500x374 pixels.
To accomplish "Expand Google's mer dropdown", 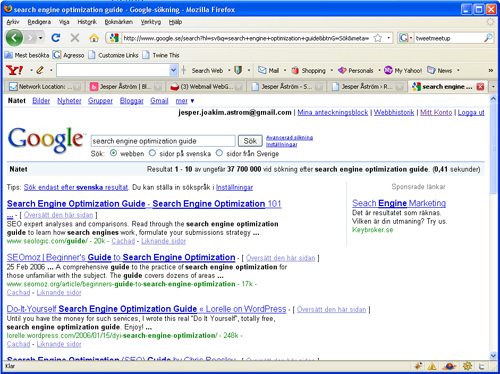I will coord(185,101).
